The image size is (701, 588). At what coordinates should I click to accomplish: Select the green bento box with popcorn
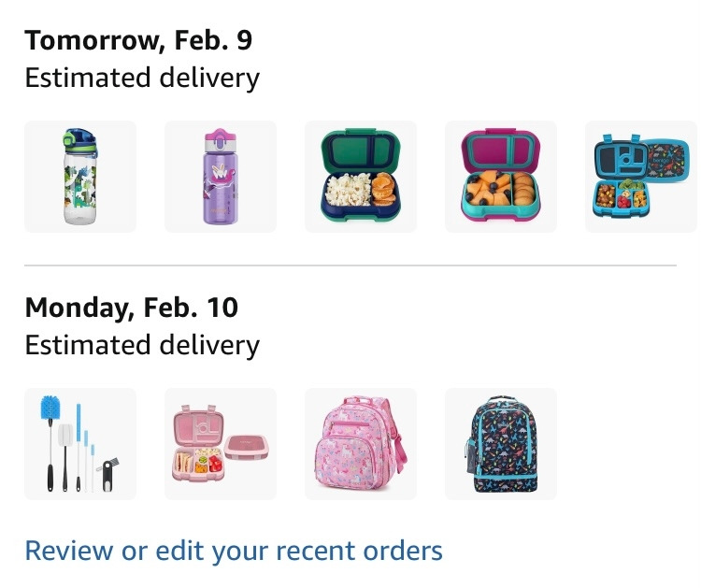pos(361,177)
